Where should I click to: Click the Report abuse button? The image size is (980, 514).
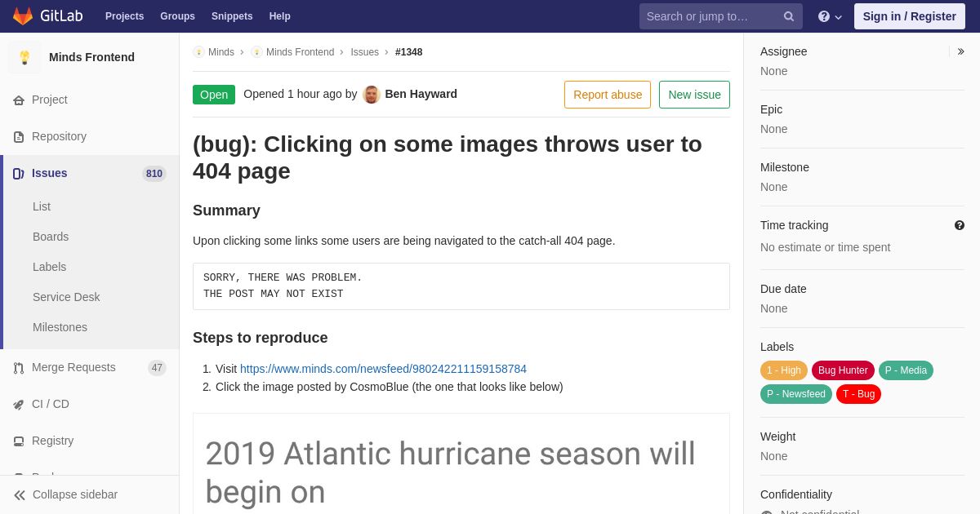(x=608, y=95)
